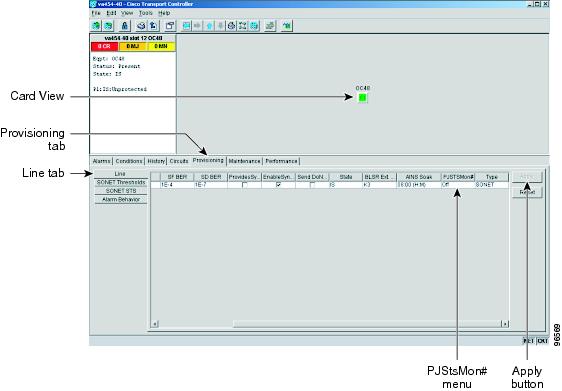Open the SD BER cell dropdown 1E-7
Screen dimensions: 562x391
(x=210, y=185)
